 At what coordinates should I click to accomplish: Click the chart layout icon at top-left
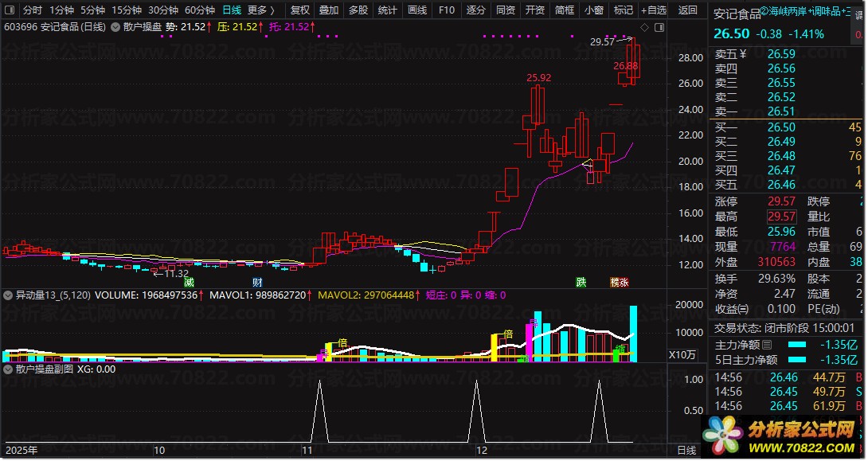[x=9, y=10]
